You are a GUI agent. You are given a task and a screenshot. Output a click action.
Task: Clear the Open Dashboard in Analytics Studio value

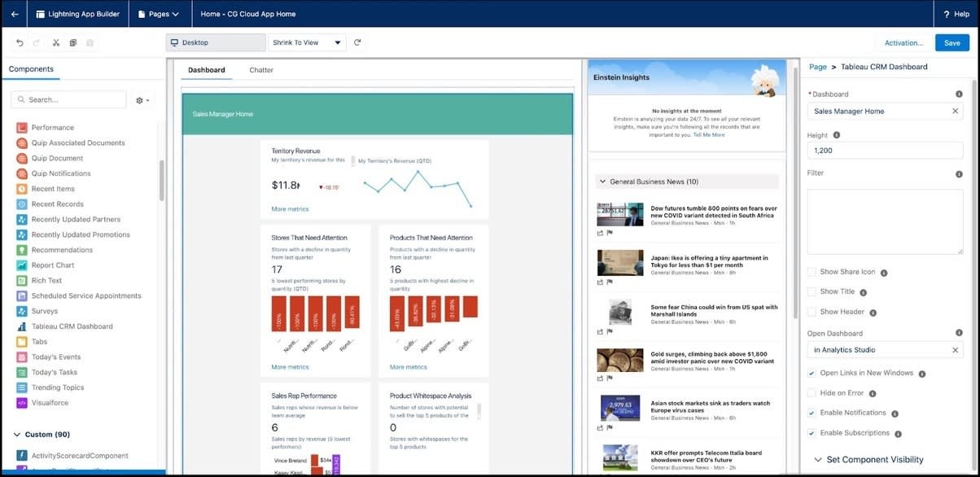tap(956, 350)
